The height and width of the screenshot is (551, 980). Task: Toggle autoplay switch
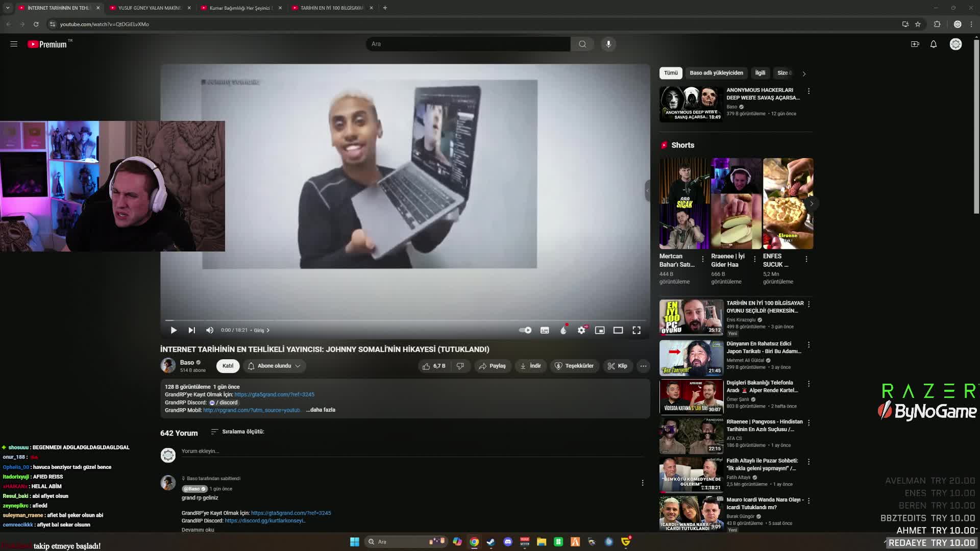[x=525, y=330]
